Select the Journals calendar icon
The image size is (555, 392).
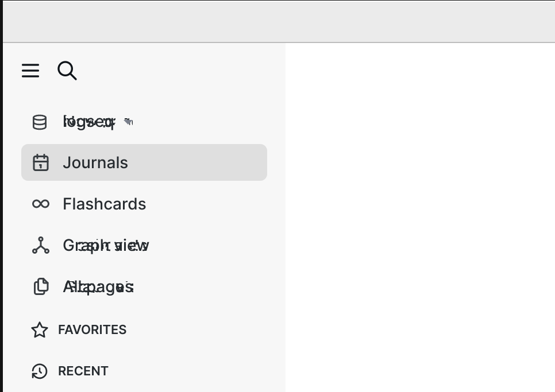(x=40, y=162)
